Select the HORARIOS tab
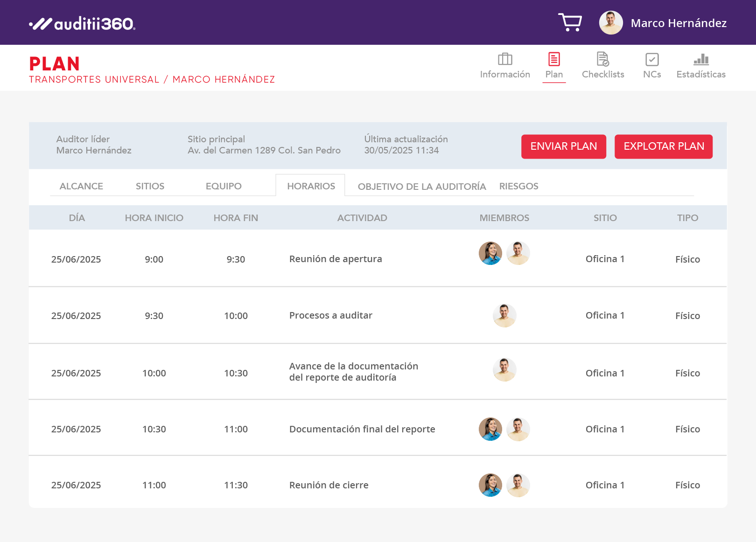The width and height of the screenshot is (756, 542). click(311, 186)
